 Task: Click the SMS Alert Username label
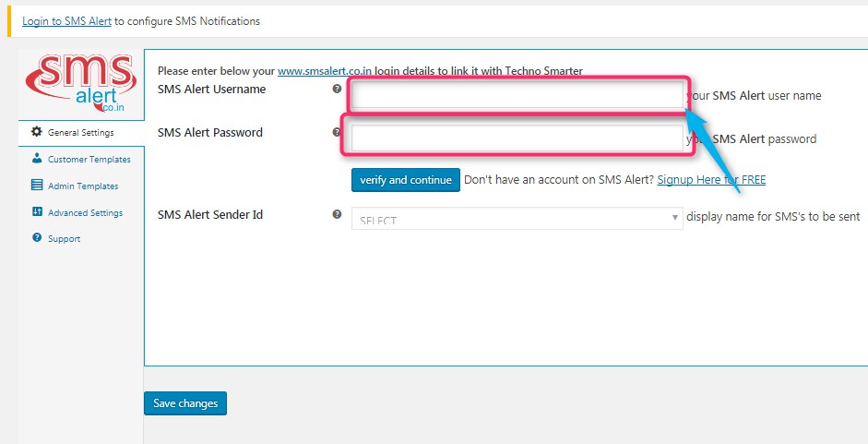pos(211,90)
